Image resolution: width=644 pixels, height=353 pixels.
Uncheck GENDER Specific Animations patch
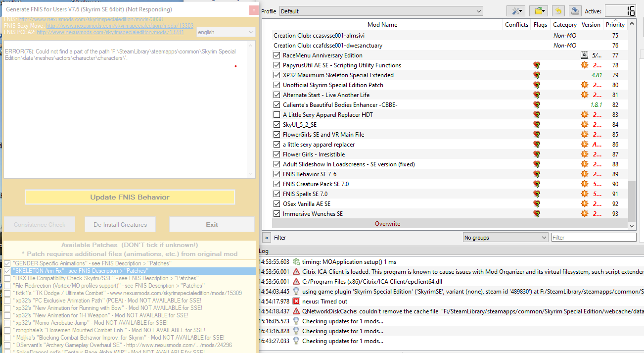point(7,263)
